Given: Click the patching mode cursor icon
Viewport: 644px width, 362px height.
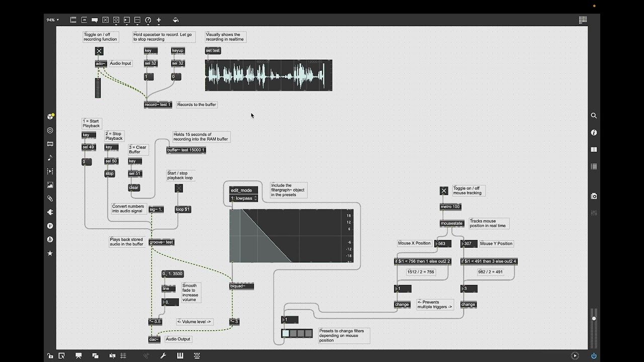Looking at the screenshot, I should (x=61, y=355).
